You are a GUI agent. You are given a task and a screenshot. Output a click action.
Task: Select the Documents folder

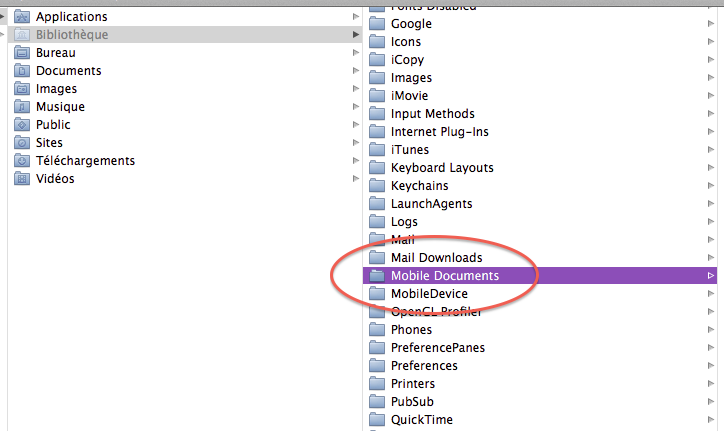tap(68, 71)
